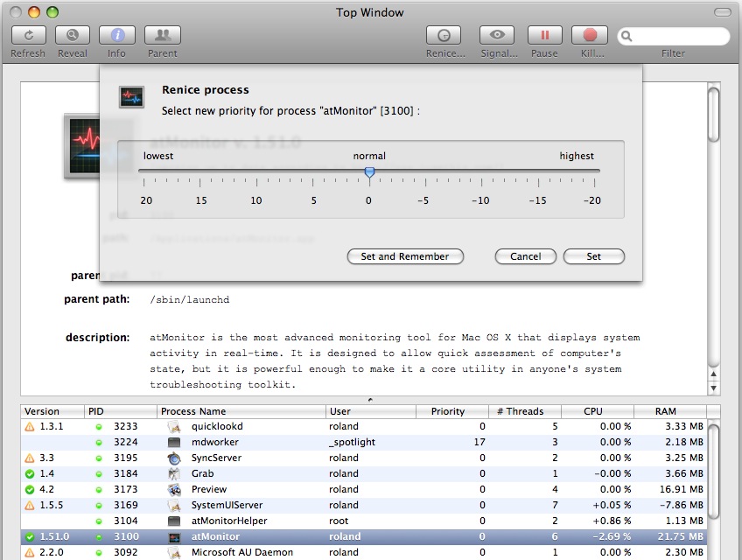The image size is (742, 560).
Task: Open the Signal eye icon
Action: click(x=498, y=36)
